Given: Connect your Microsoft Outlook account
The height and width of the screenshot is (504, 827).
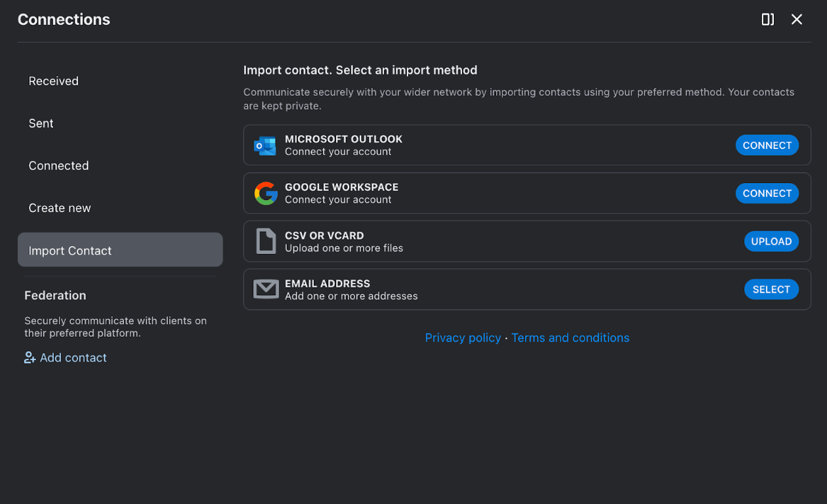Looking at the screenshot, I should pyautogui.click(x=767, y=145).
